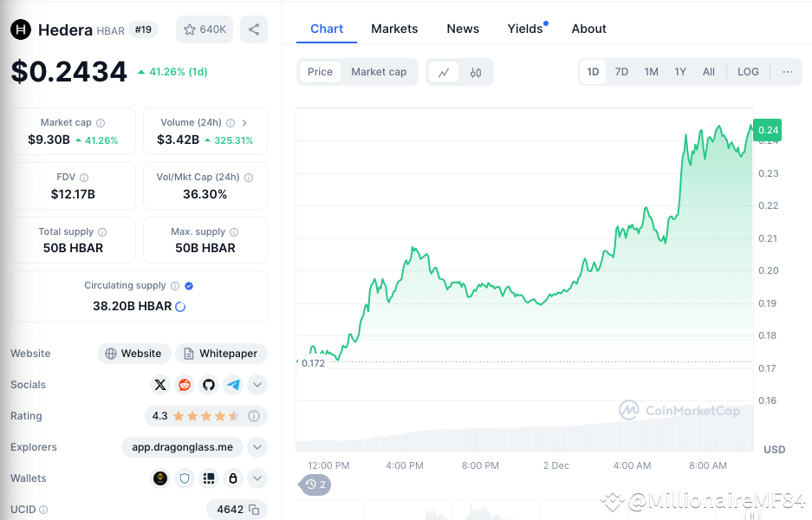Show info for Market cap

(x=101, y=123)
